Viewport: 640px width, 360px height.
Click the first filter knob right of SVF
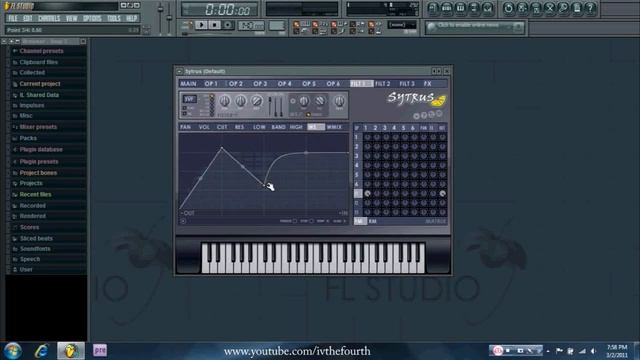pyautogui.click(x=224, y=100)
